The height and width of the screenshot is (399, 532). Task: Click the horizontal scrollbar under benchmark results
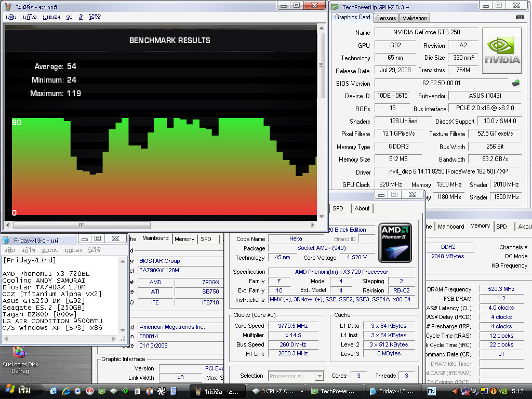pyautogui.click(x=82, y=225)
